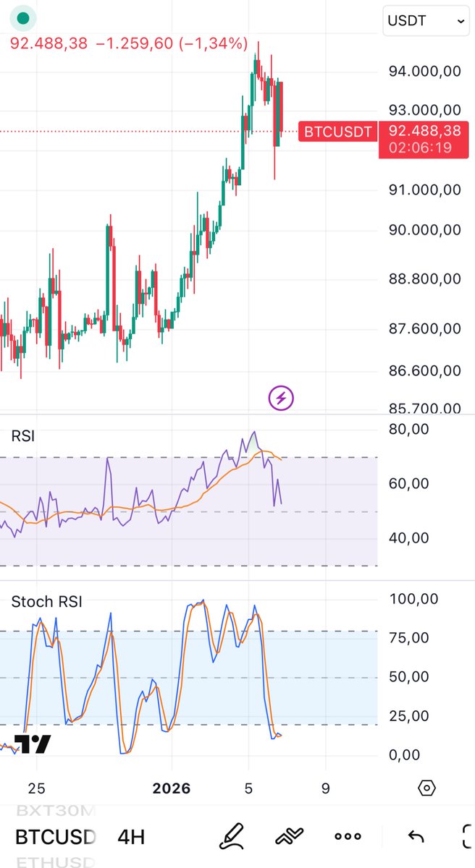
Task: Tap the Stoch RSI 25,00 scale label
Action: click(x=408, y=716)
